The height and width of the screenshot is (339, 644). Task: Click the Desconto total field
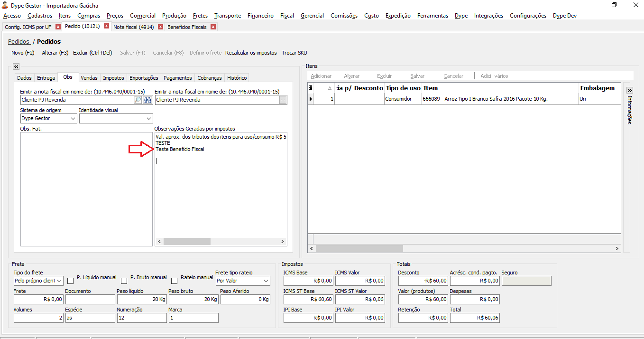coord(423,281)
